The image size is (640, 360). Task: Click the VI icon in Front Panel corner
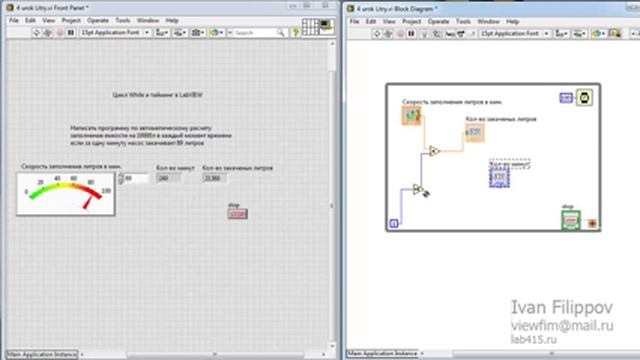[327, 26]
